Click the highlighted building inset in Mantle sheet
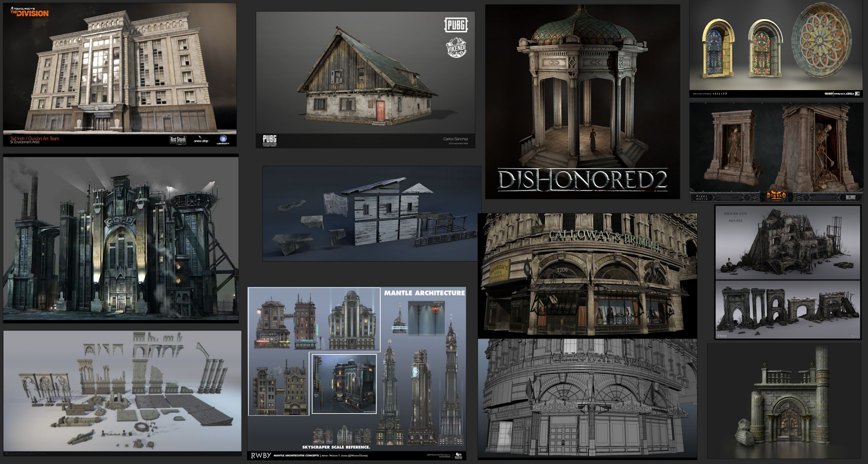This screenshot has height=464, width=868. click(343, 384)
